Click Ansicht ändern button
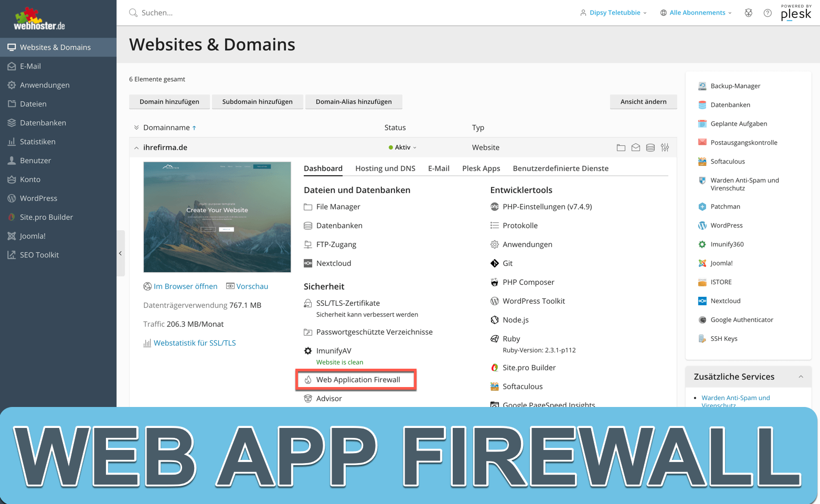820x504 pixels. click(x=644, y=102)
